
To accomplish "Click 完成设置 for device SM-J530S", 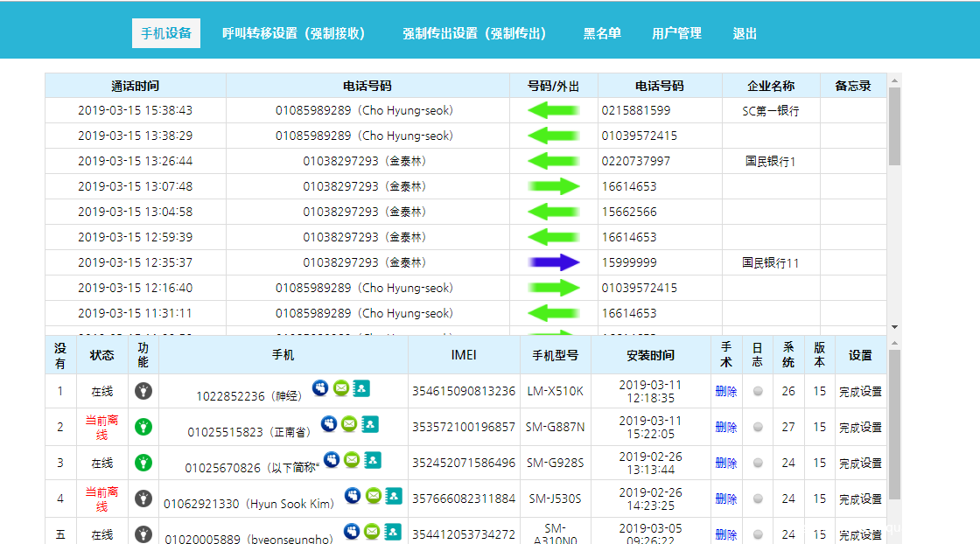I will pos(860,499).
